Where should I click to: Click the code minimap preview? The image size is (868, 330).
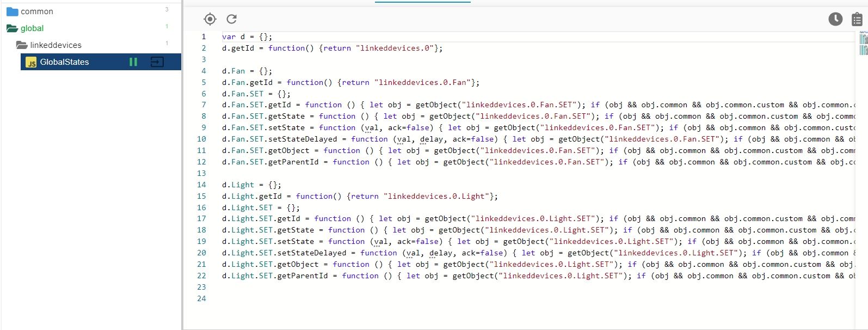863,44
